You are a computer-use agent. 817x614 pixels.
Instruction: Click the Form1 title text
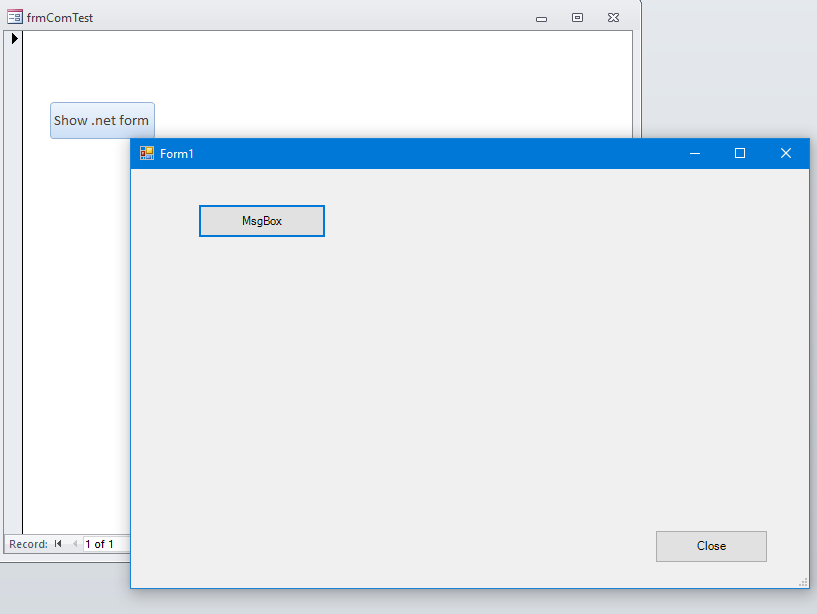point(177,154)
